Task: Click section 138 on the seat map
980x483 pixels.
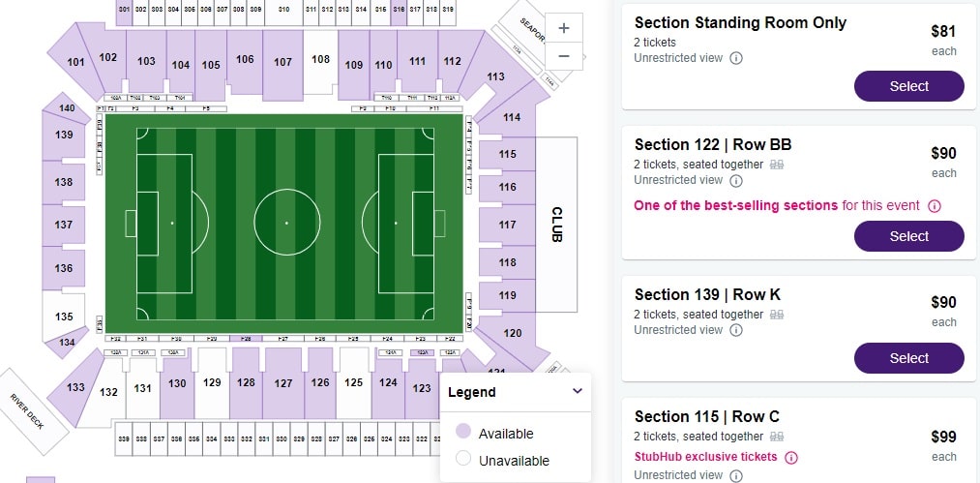Action: click(x=64, y=182)
